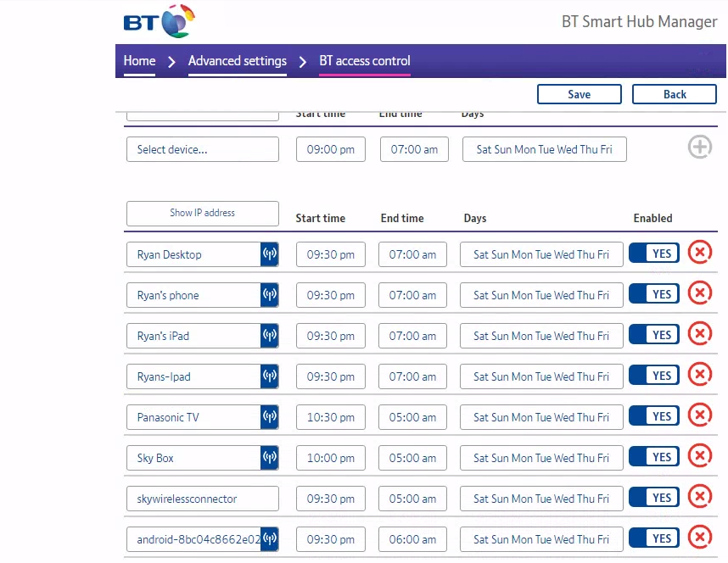Viewport: 728px width, 563px height.
Task: Change Sky Box start time 10:00 pm
Action: (331, 458)
